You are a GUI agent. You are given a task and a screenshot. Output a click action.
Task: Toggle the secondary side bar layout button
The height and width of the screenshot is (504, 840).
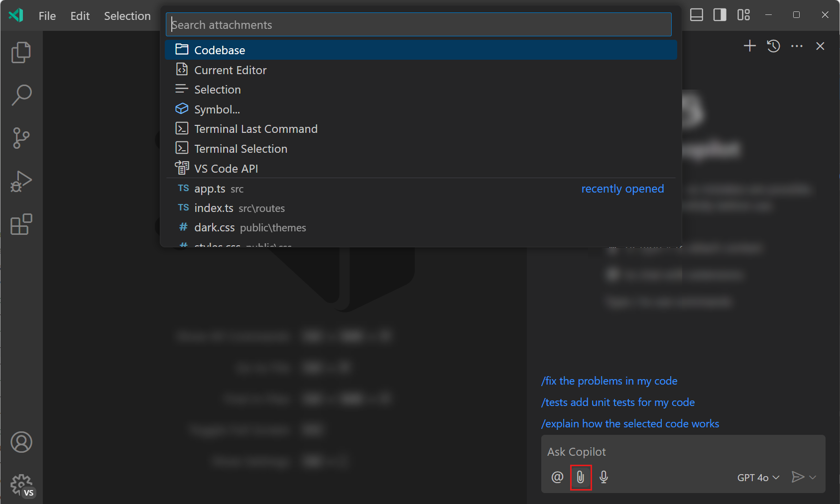(x=720, y=15)
